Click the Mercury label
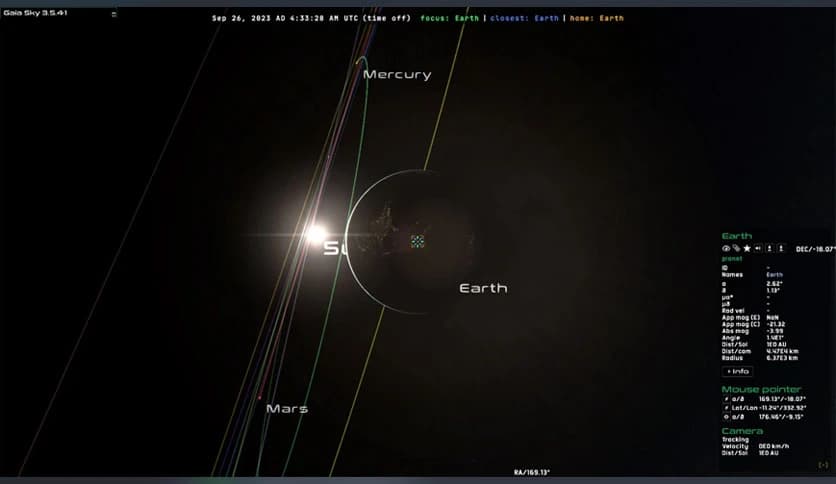The height and width of the screenshot is (484, 836). [x=397, y=75]
